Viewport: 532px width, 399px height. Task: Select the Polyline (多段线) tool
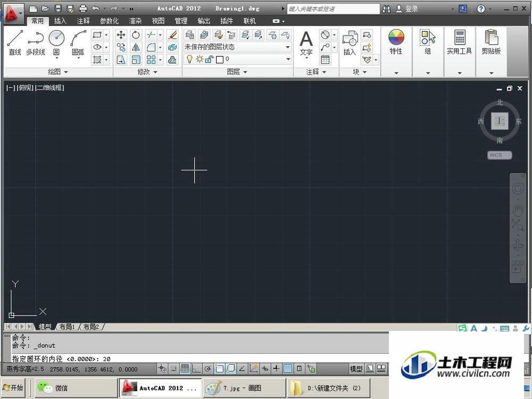pos(35,43)
